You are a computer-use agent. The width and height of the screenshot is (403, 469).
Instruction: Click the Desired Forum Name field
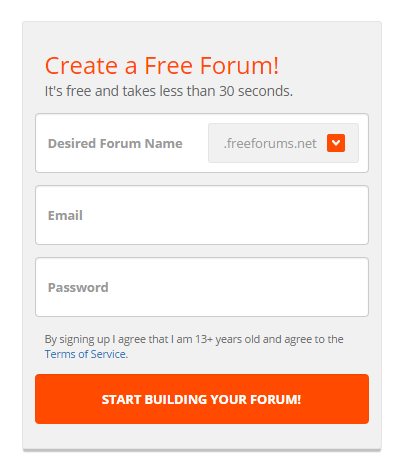122,143
